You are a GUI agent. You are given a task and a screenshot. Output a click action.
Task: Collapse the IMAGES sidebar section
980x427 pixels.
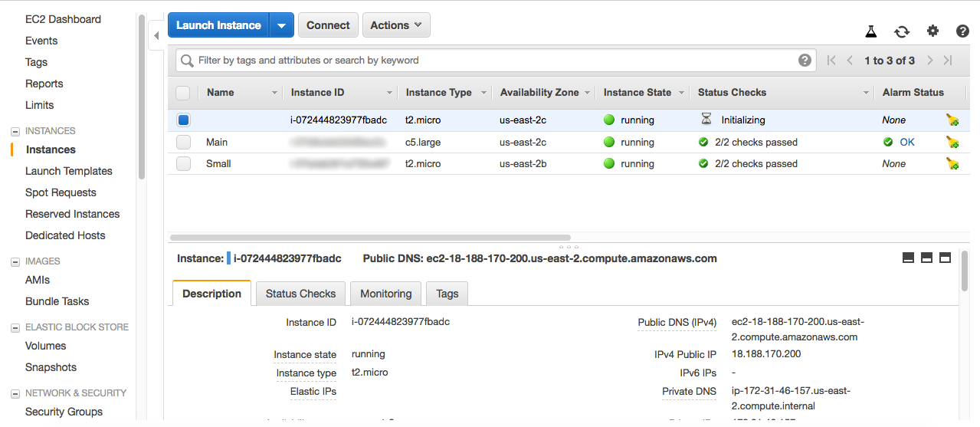(x=15, y=261)
